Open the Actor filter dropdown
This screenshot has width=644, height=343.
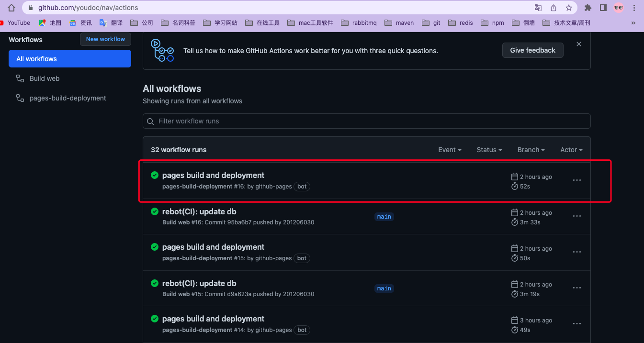(x=571, y=150)
